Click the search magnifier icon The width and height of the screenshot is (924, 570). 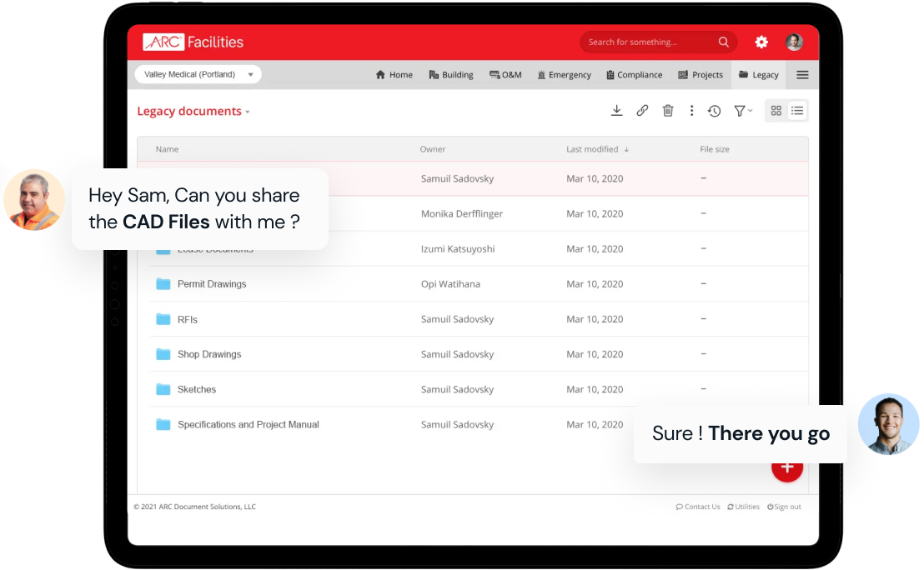click(724, 42)
